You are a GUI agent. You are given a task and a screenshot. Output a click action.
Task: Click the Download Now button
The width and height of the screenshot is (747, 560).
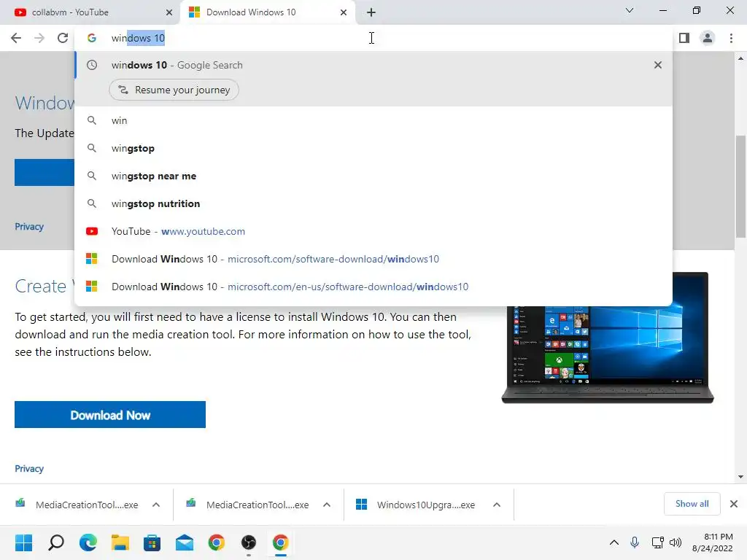point(110,415)
